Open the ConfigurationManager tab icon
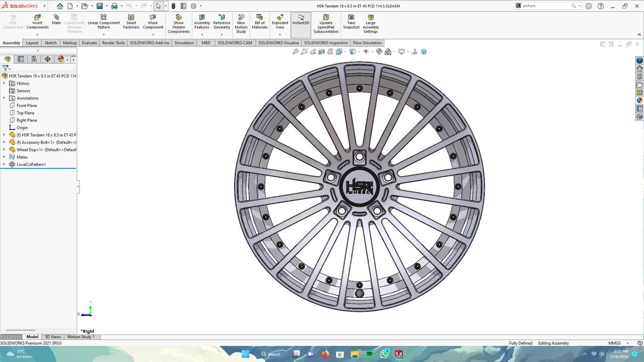The height and width of the screenshot is (362, 644). point(34,59)
